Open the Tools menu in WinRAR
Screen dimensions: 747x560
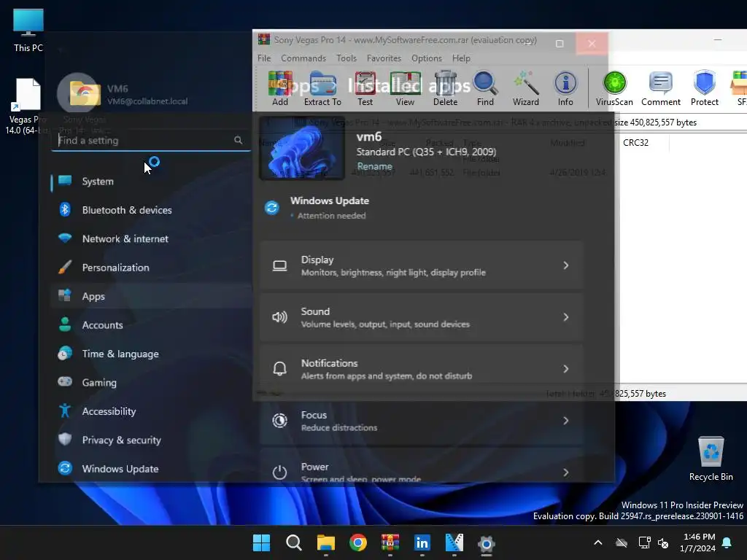coord(347,58)
